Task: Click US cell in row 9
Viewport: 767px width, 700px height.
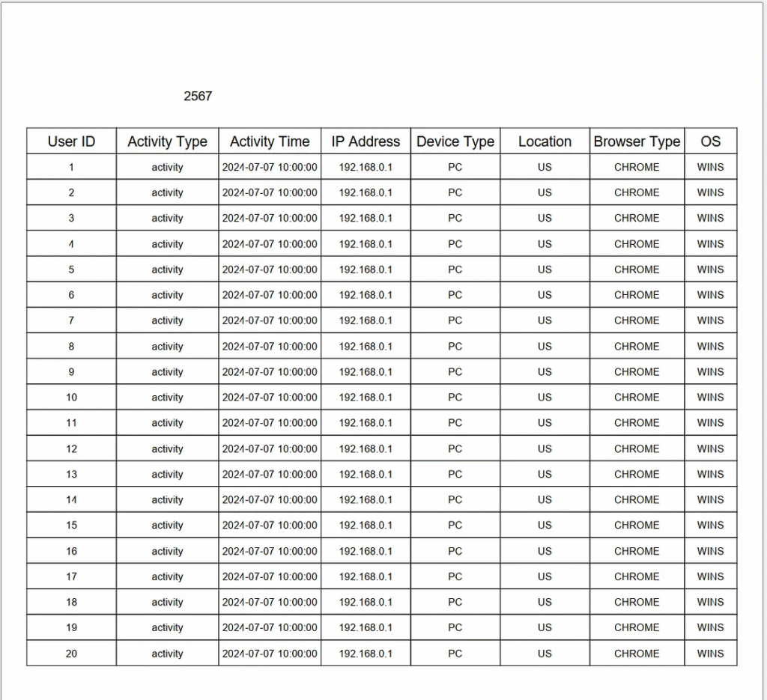Action: click(x=545, y=371)
